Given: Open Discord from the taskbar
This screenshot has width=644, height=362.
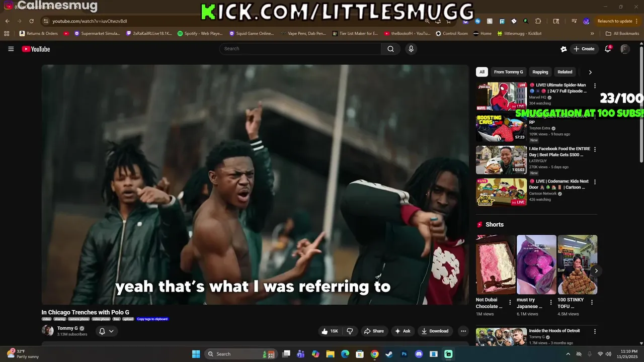Looking at the screenshot, I should point(419,354).
